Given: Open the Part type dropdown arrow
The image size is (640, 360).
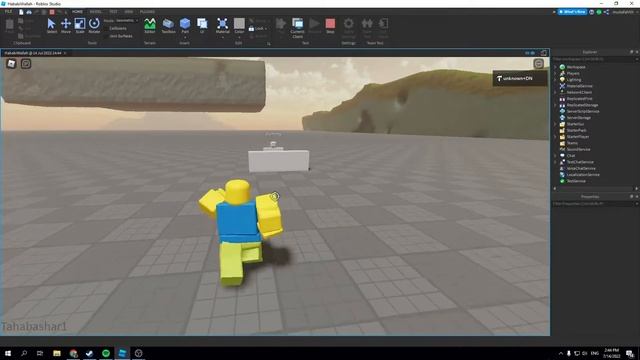Looking at the screenshot, I should 185,38.
